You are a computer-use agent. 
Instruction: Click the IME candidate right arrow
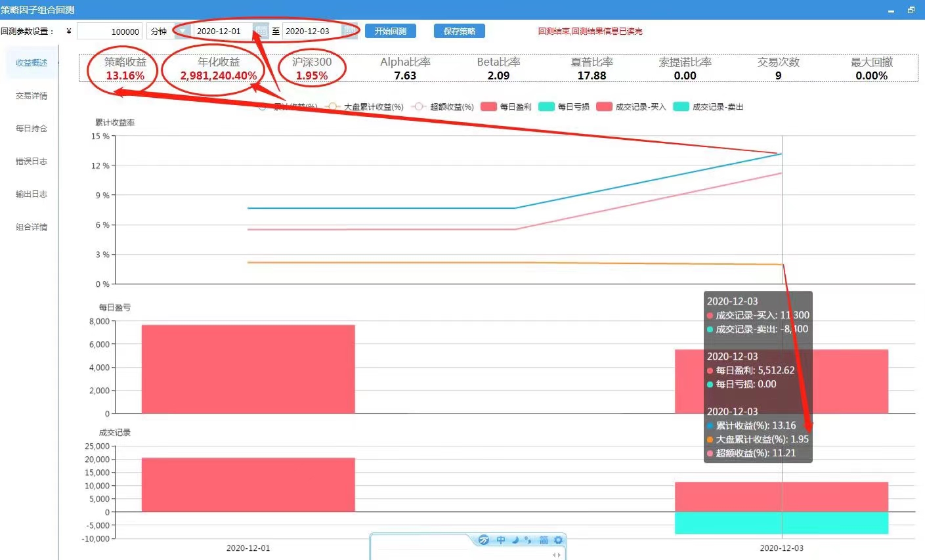pos(559,555)
